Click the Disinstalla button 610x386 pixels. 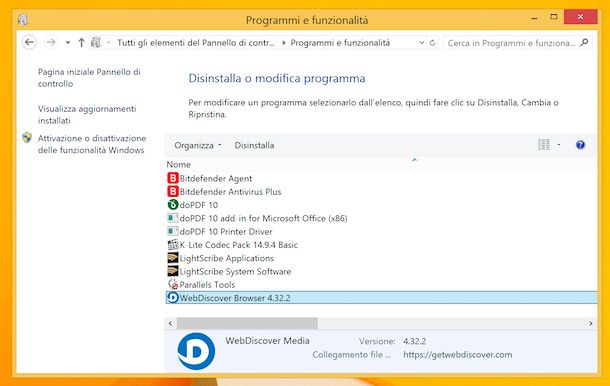pos(254,145)
